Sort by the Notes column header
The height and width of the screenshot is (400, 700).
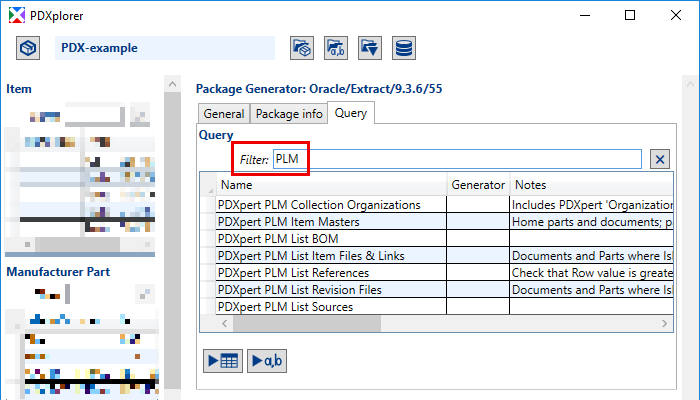pos(592,185)
